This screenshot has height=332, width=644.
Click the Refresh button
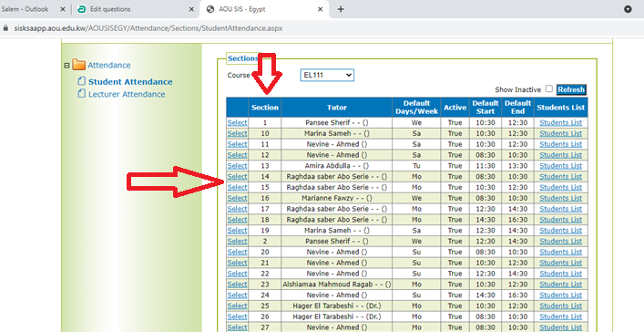click(571, 89)
